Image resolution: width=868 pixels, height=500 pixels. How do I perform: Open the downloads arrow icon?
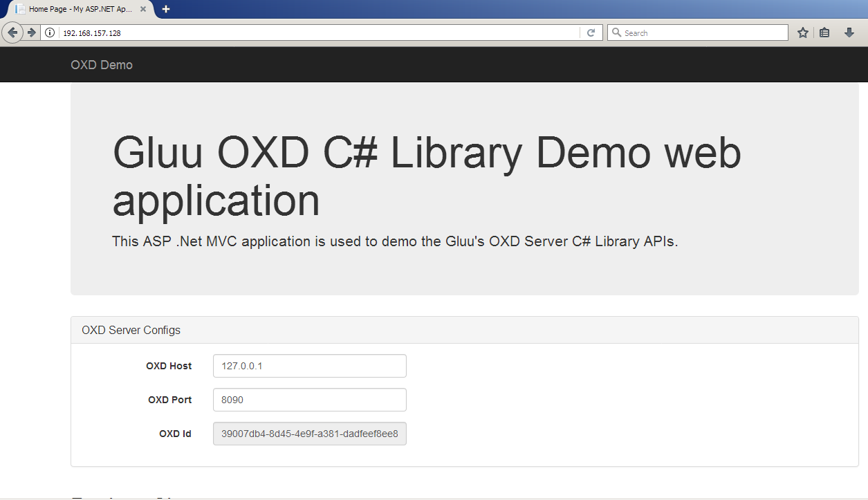(x=849, y=33)
